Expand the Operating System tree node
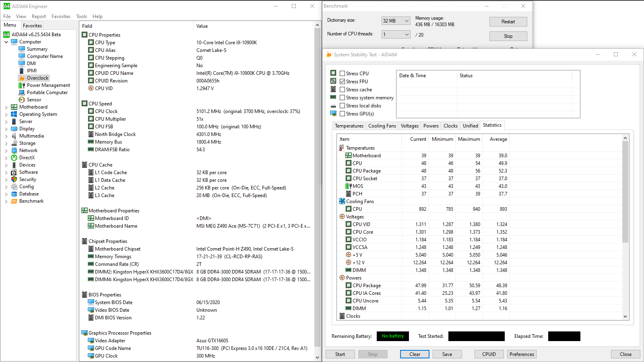 [x=6, y=114]
